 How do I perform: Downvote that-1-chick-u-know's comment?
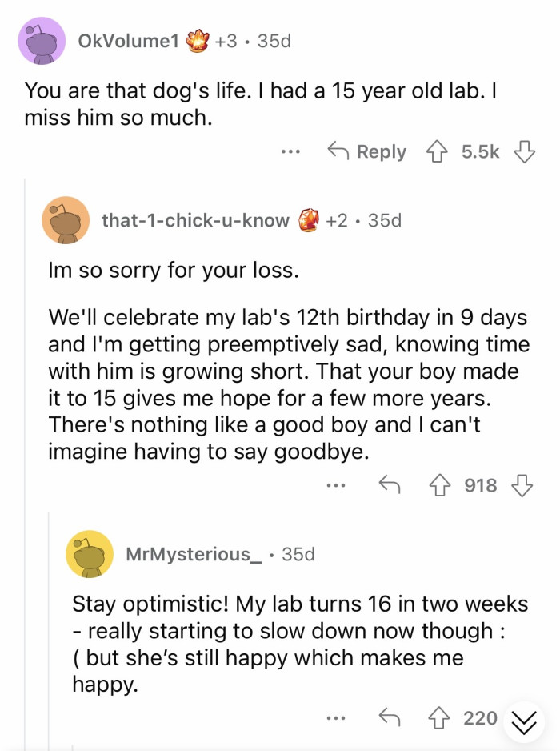point(522,485)
